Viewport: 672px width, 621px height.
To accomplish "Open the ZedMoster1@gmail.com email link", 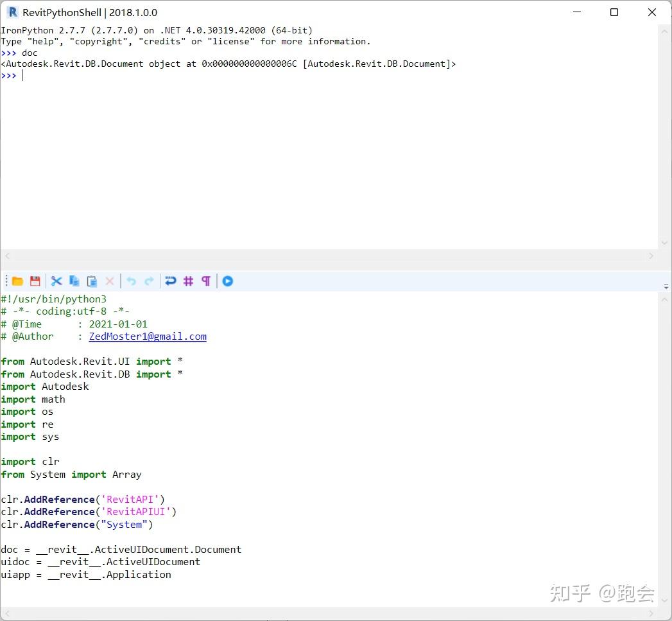I will point(148,336).
